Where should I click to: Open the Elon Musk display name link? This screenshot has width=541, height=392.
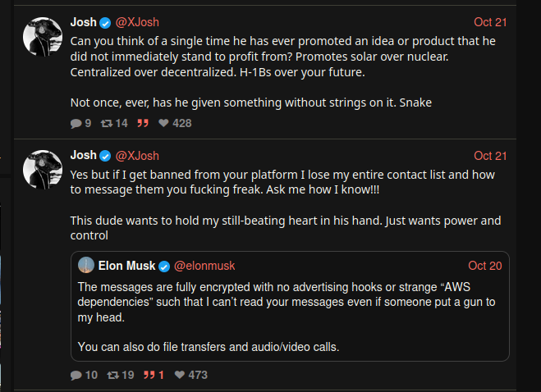(x=126, y=266)
